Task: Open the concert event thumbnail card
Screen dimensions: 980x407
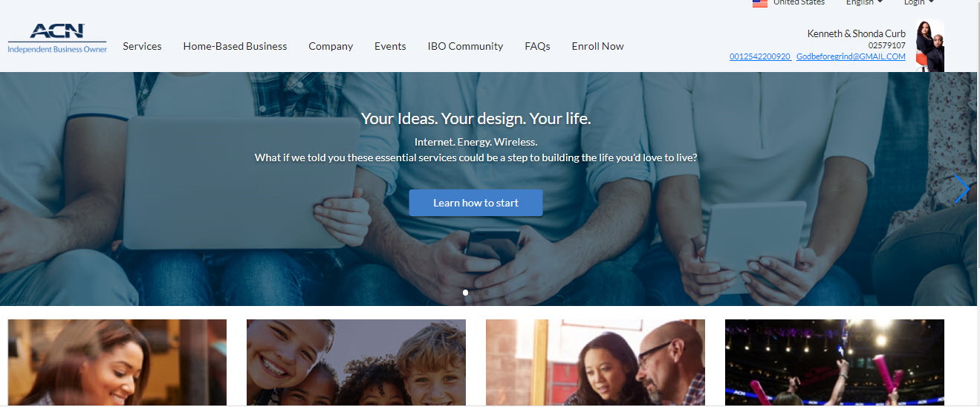Action: pos(834,362)
